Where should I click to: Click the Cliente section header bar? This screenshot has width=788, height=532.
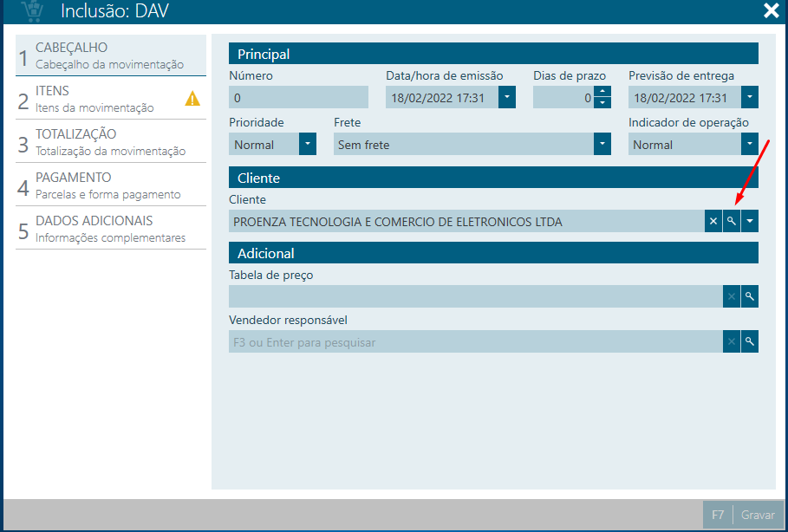coord(493,178)
